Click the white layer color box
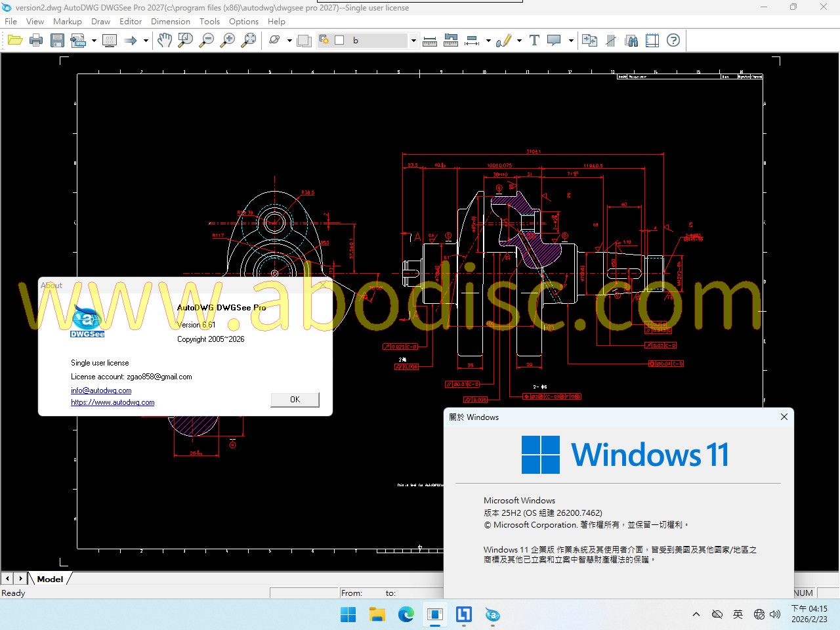840x630 pixels. click(339, 40)
